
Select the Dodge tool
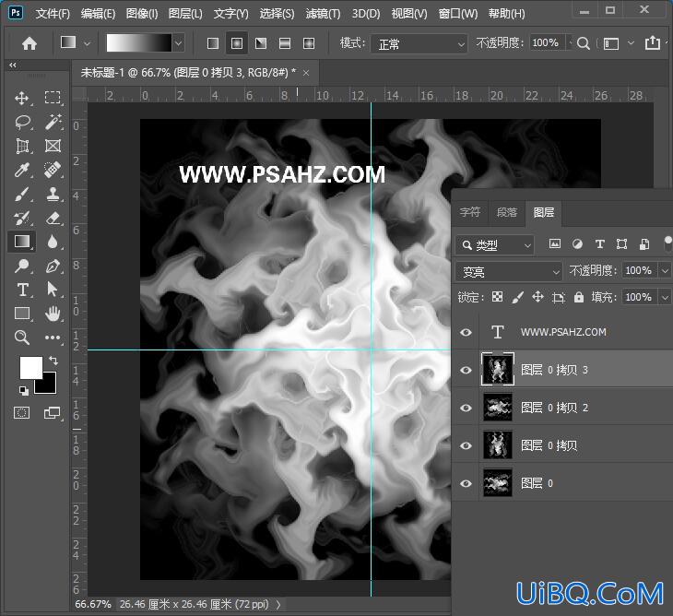point(21,266)
